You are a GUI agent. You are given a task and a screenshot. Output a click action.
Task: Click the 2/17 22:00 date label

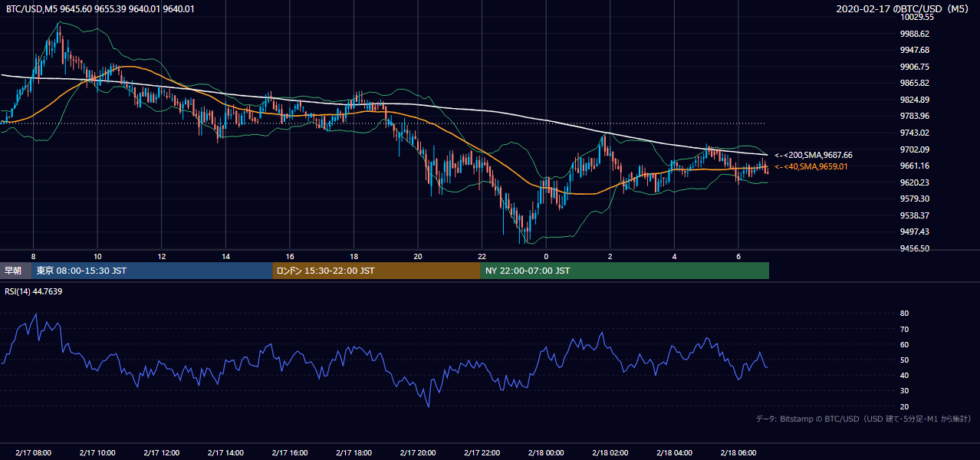click(482, 453)
